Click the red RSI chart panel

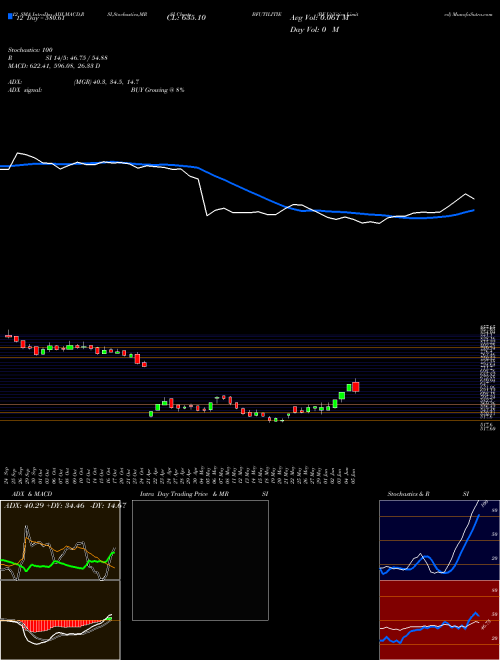point(439,620)
